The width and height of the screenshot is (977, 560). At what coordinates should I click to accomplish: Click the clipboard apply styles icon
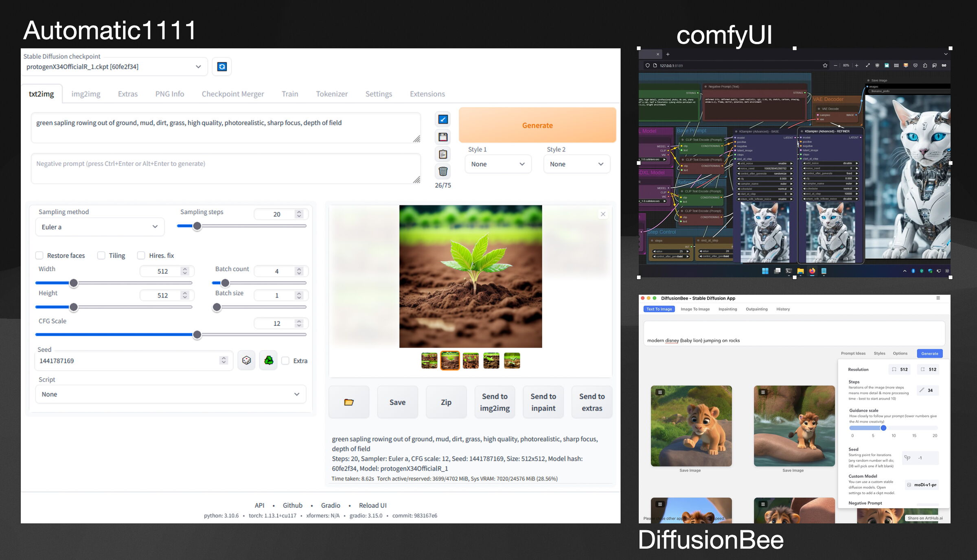pos(443,154)
